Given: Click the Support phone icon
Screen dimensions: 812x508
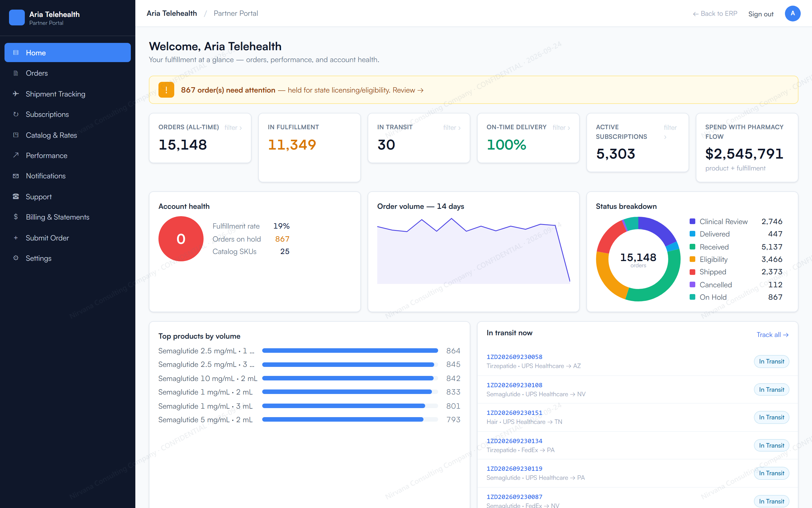Looking at the screenshot, I should pyautogui.click(x=16, y=196).
